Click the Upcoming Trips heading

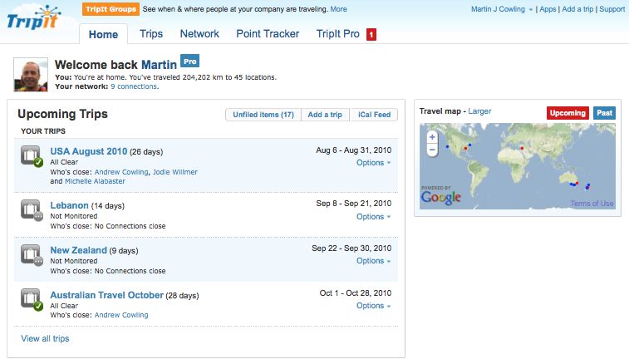coord(62,114)
